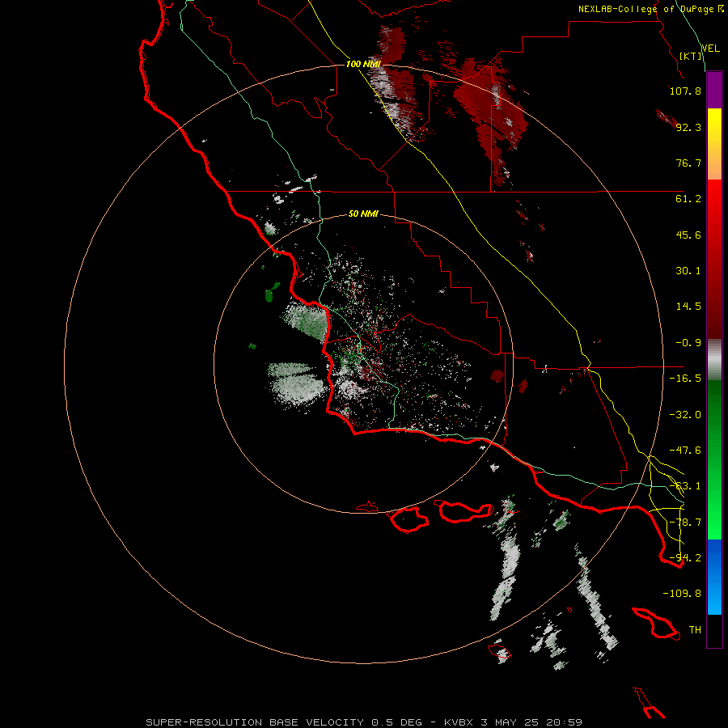Pick the blue segment of velocity scale
Viewport: 728px width, 728px height.
pos(714,577)
